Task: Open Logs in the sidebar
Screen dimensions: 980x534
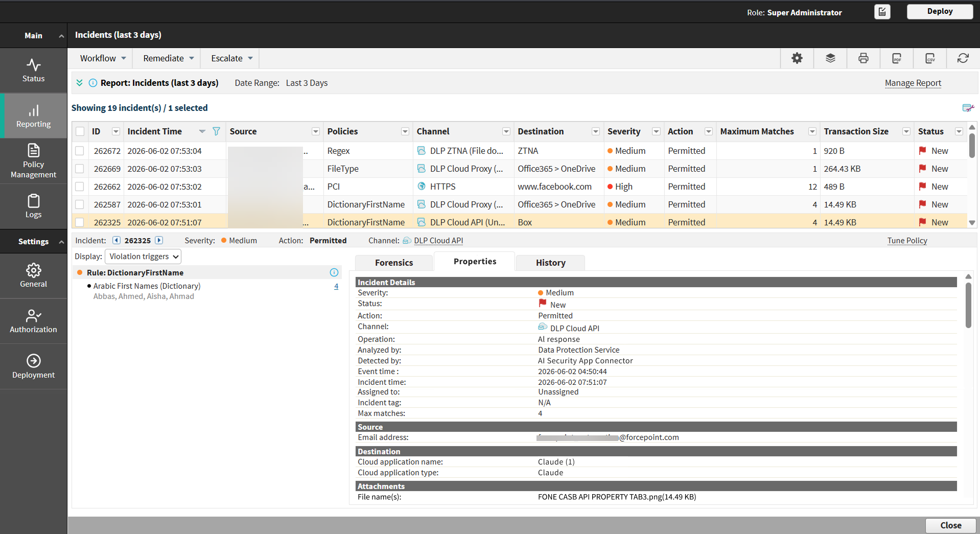Action: pyautogui.click(x=33, y=206)
